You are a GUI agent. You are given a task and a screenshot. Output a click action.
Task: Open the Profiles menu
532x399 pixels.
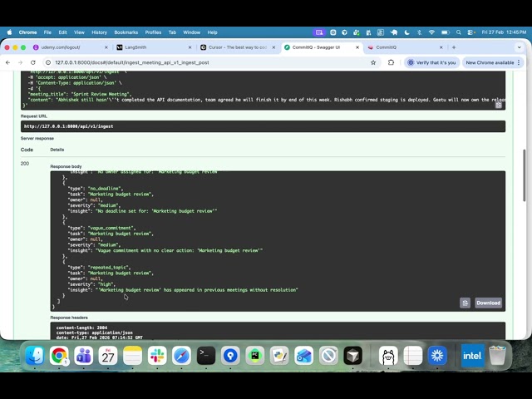153,32
